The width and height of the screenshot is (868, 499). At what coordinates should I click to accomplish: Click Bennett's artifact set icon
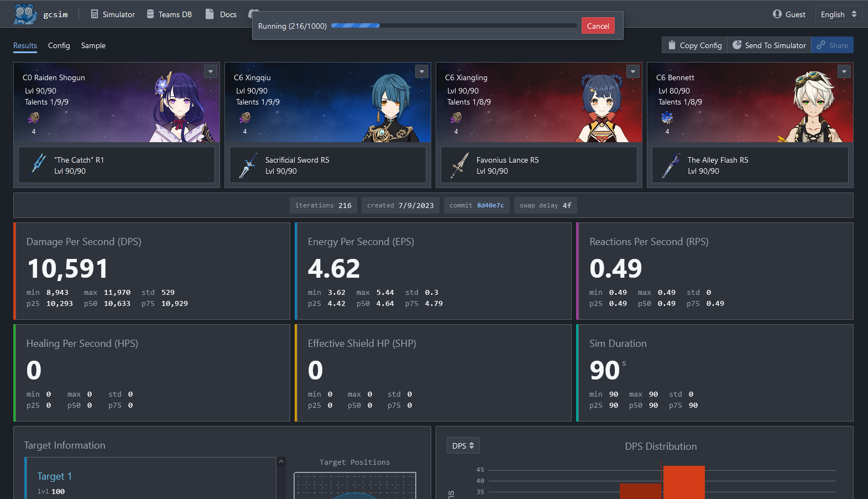click(x=667, y=118)
